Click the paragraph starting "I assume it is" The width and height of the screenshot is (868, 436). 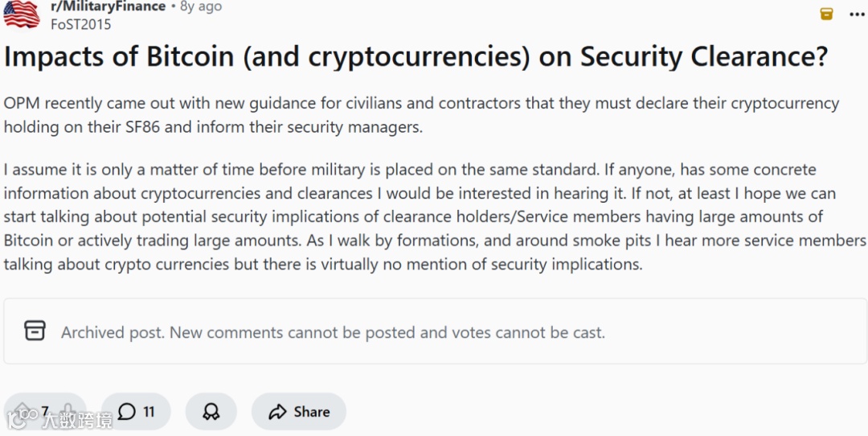pos(434,217)
